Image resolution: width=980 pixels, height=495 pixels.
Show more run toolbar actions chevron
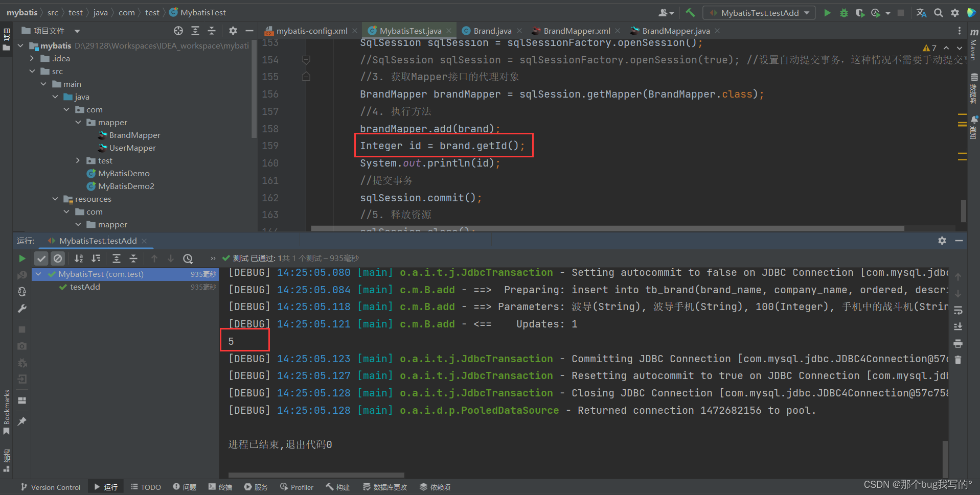tap(213, 258)
